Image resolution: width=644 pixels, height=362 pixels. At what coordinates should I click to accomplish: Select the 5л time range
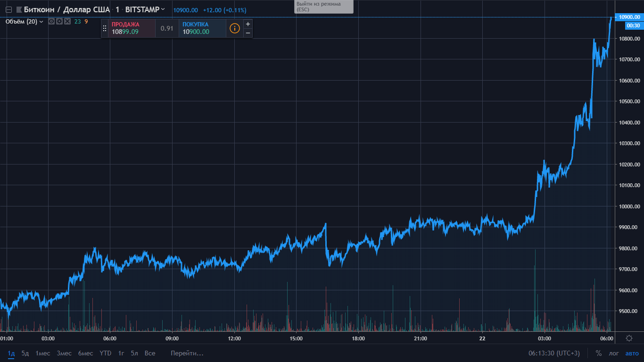pos(134,353)
